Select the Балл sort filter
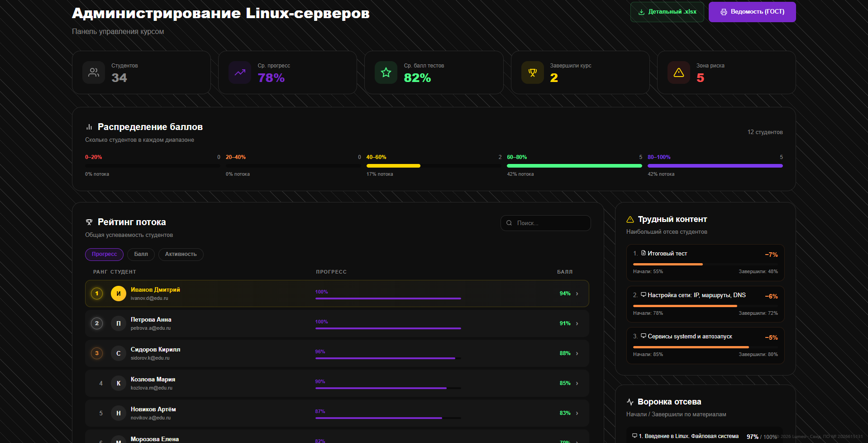Screen dimensions: 868x443 click(x=141, y=254)
